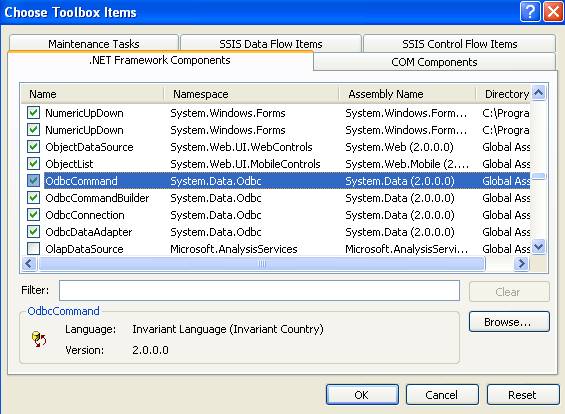Viewport: 565px width, 414px height.
Task: Click the Browse... button
Action: (x=509, y=322)
